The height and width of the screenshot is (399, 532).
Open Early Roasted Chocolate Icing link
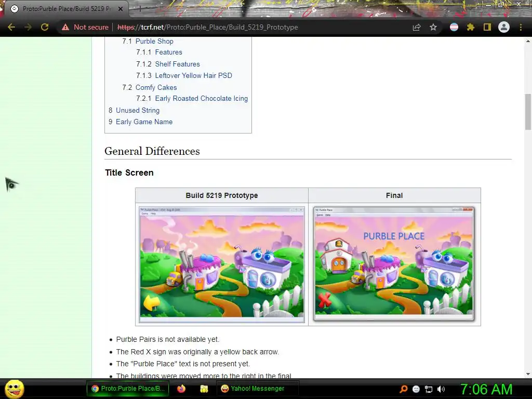[201, 98]
